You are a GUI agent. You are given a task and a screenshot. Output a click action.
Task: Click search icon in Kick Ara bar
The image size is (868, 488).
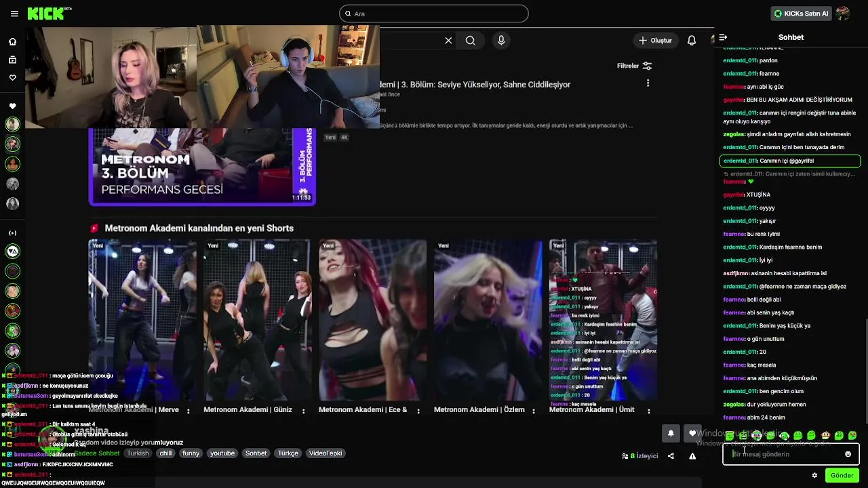[x=348, y=14]
